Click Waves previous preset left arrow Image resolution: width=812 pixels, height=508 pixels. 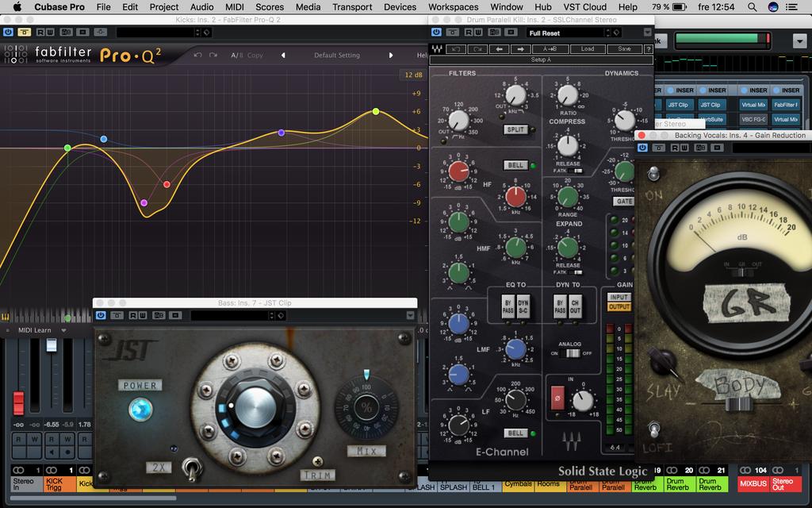[x=500, y=48]
